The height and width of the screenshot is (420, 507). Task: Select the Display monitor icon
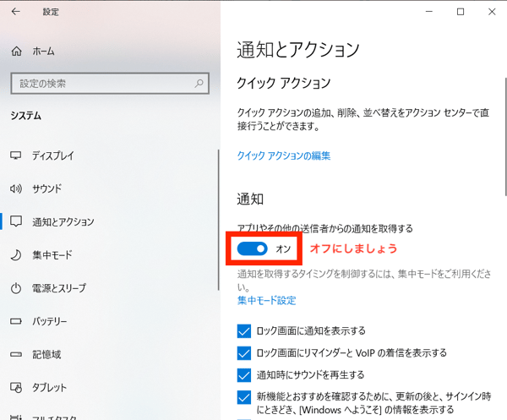click(x=15, y=155)
